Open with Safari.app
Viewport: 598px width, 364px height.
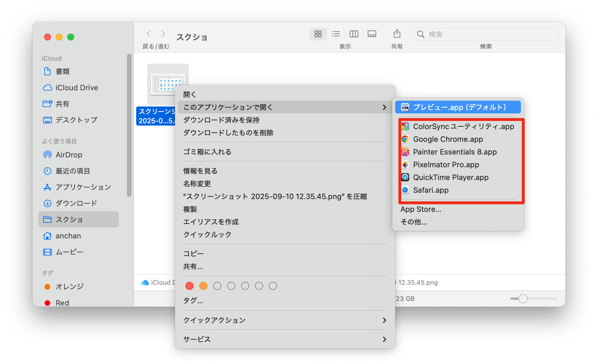pyautogui.click(x=458, y=190)
